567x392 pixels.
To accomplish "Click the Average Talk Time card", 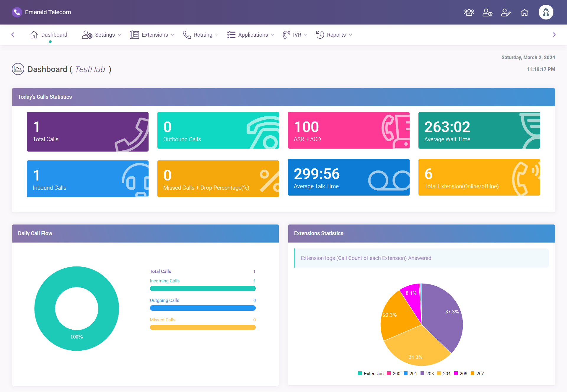I will [x=348, y=177].
